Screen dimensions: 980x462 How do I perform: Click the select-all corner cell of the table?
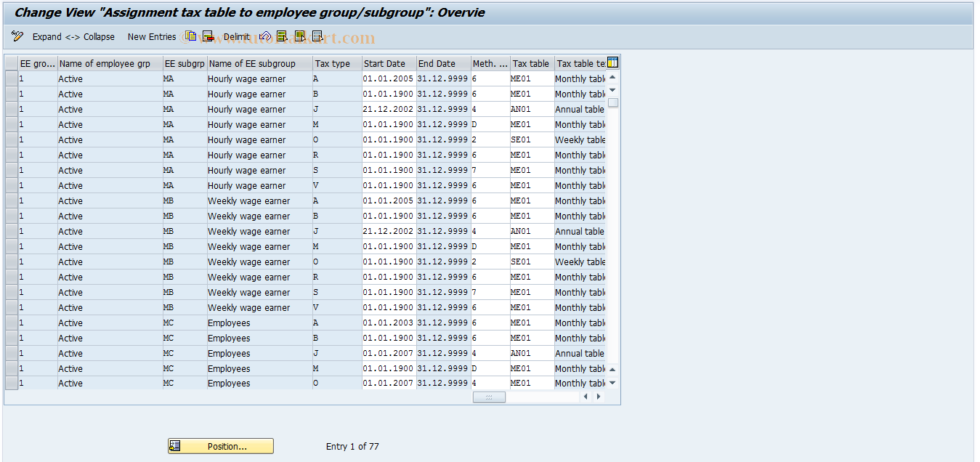(x=12, y=63)
